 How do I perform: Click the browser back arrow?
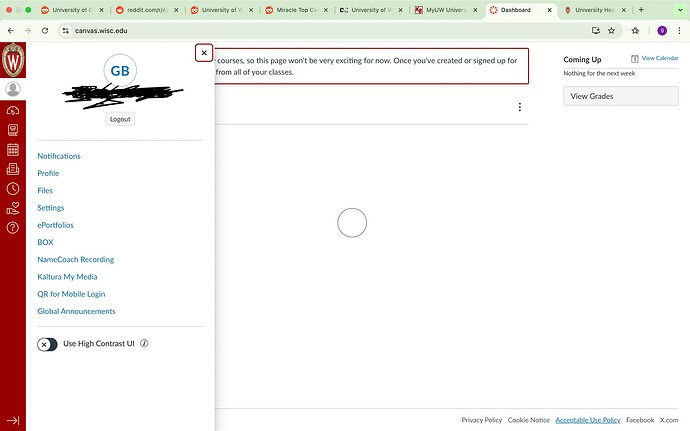11,30
